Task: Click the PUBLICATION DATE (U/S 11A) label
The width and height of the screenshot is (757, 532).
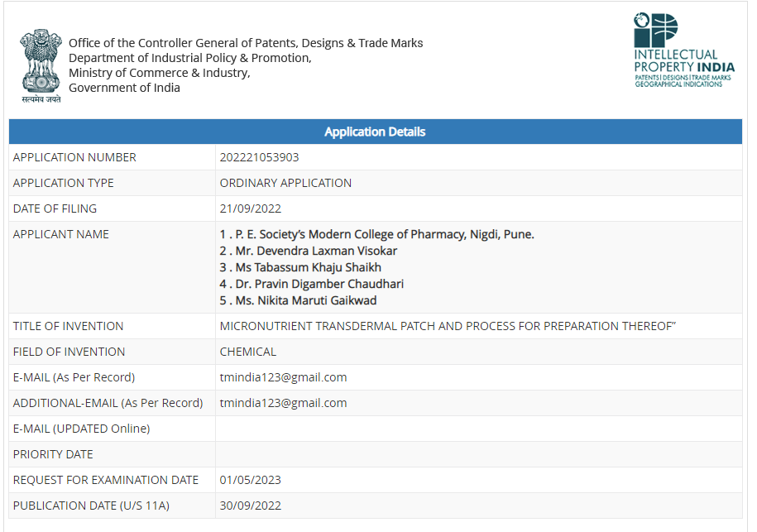Action: [91, 506]
